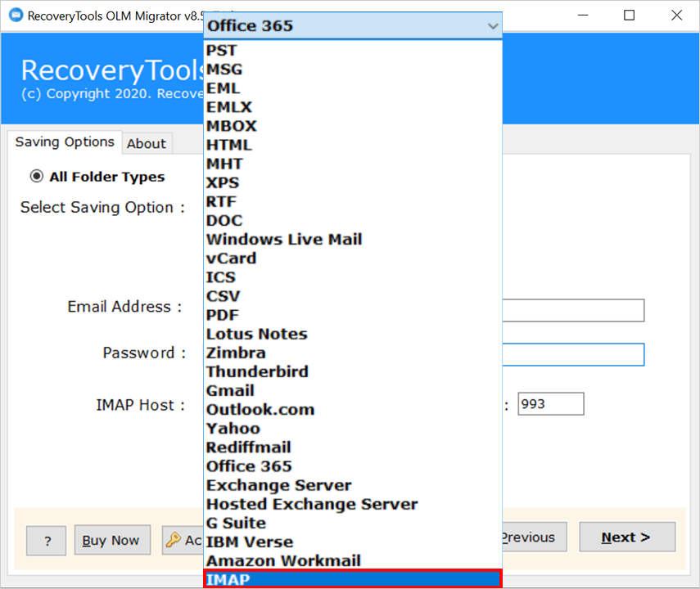Click the RecoveryTools app icon in title bar
The height and width of the screenshot is (589, 700).
click(x=16, y=16)
